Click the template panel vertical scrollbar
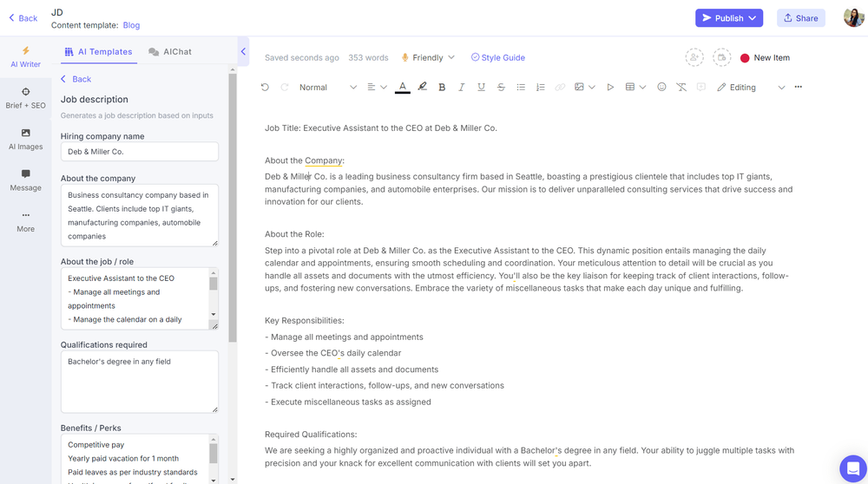The width and height of the screenshot is (868, 484). [233, 207]
